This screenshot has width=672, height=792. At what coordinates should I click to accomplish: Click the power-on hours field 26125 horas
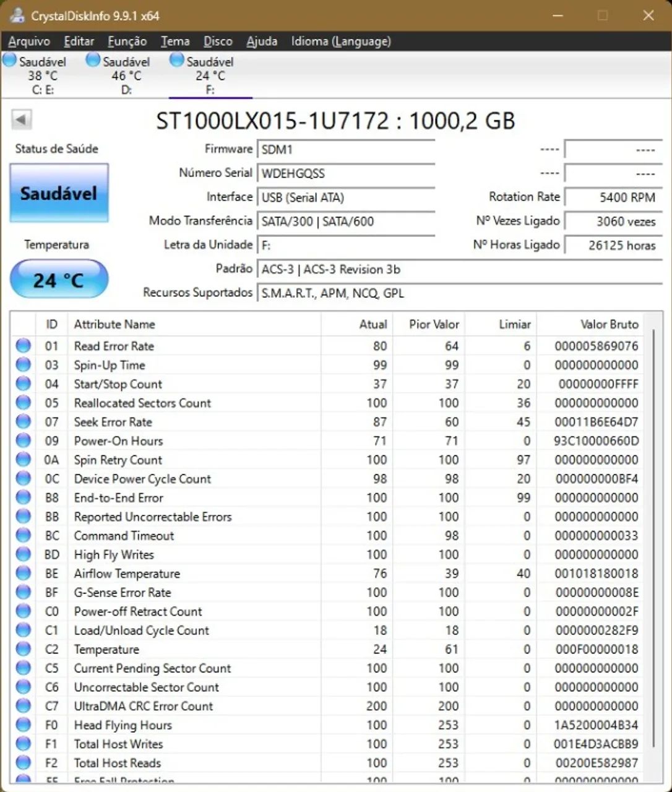613,246
